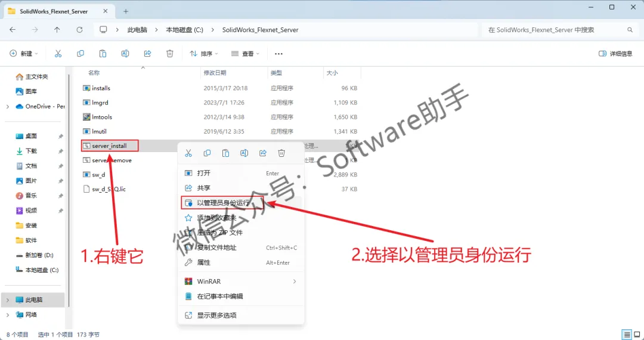Viewport: 644px width, 340px height.
Task: Click Delete icon in context menu
Action: 281,153
